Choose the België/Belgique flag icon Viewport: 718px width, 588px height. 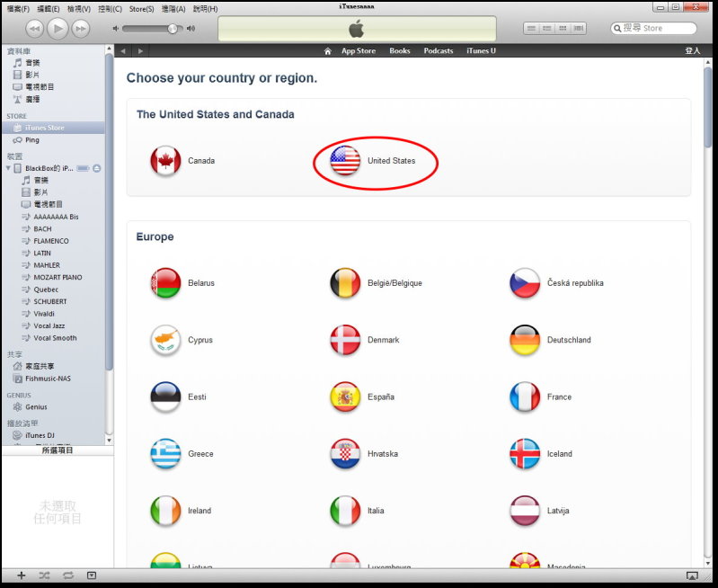tap(345, 283)
